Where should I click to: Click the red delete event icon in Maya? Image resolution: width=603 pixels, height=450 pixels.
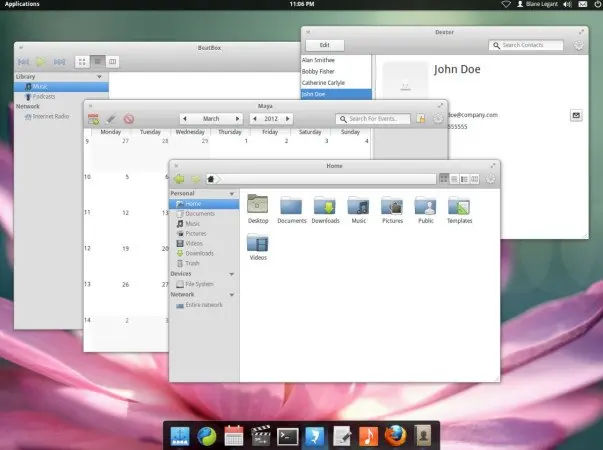point(129,119)
